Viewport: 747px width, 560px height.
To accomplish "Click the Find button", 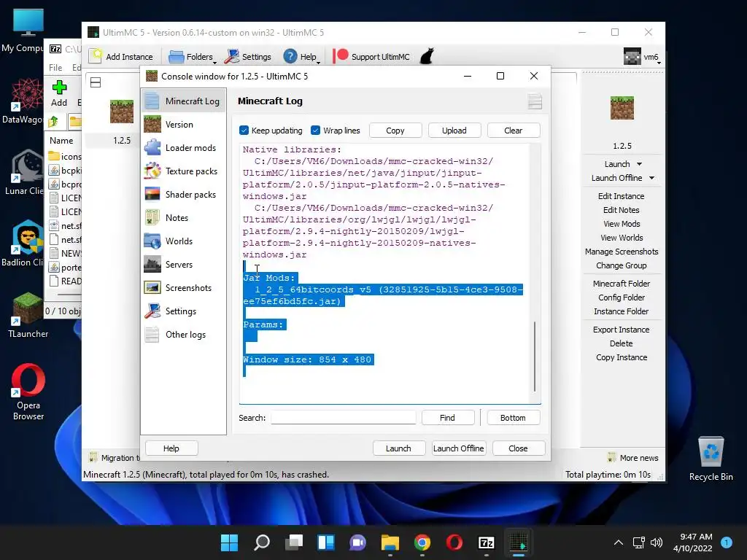I will click(448, 418).
